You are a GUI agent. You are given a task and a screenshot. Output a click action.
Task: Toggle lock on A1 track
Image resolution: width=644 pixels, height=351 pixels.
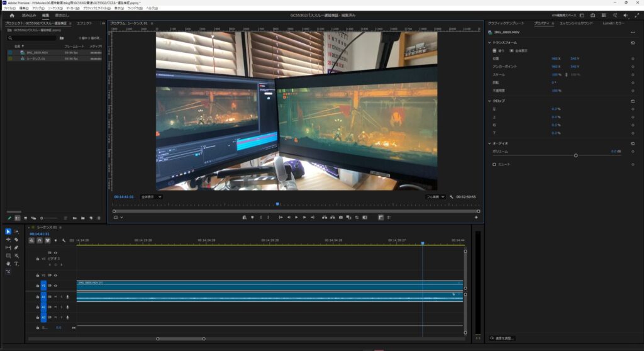pyautogui.click(x=38, y=297)
